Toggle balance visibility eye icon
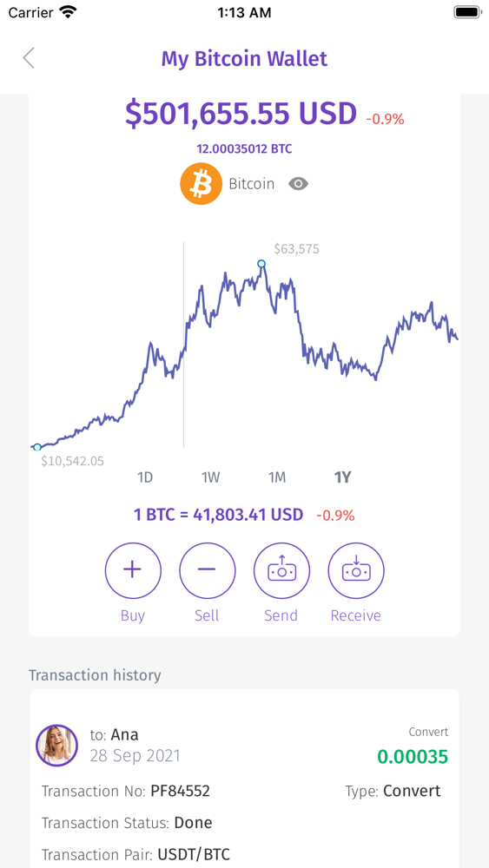Screen dimensions: 489x868 [x=299, y=184]
